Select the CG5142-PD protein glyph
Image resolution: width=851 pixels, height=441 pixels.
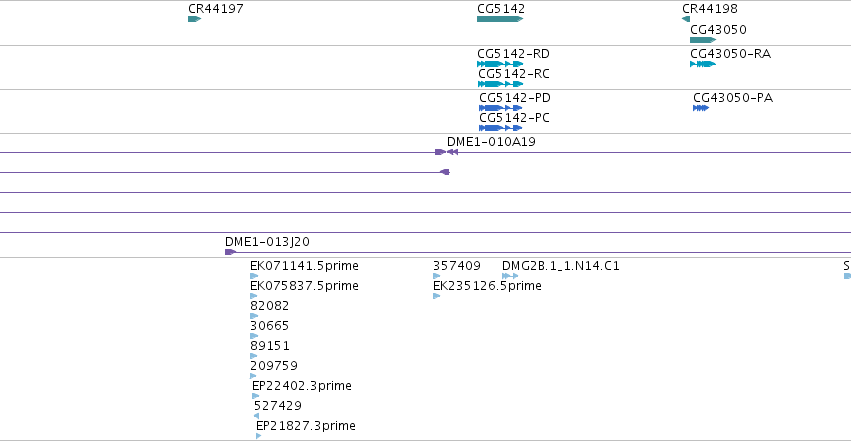(500, 108)
